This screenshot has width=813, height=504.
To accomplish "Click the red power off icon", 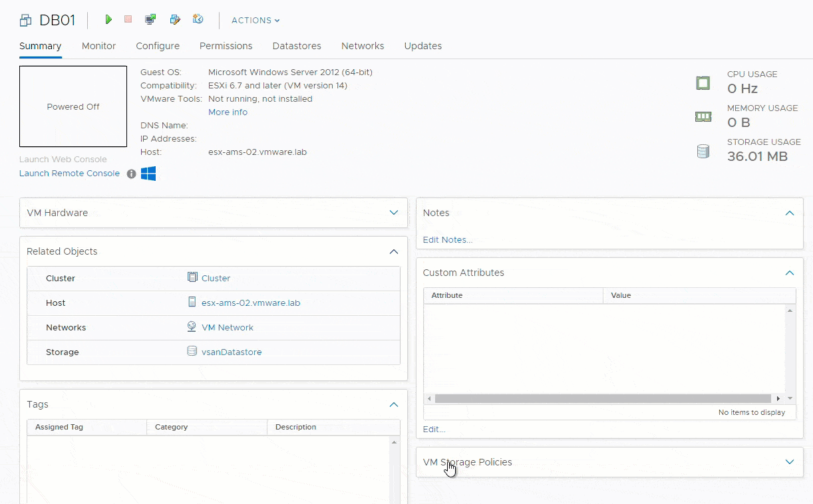I will (128, 20).
